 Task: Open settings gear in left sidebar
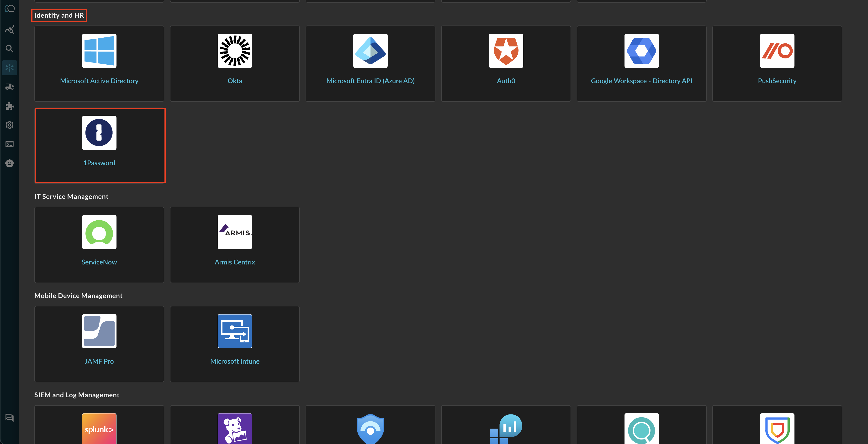10,125
